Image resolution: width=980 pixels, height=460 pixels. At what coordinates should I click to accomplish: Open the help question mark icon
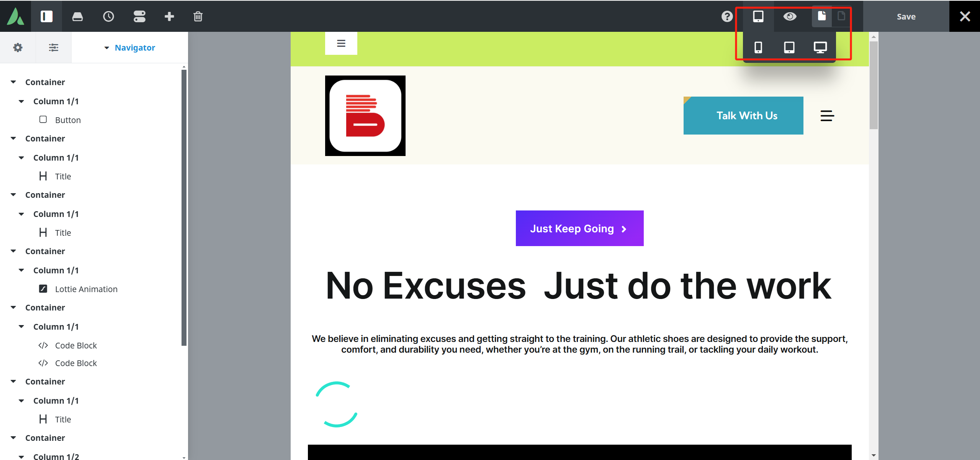727,16
